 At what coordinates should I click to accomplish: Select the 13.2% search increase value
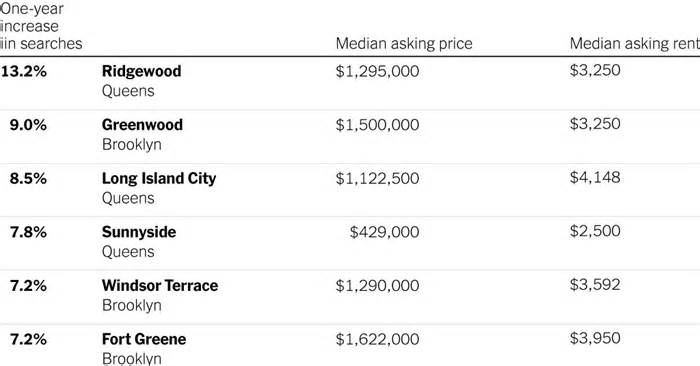click(24, 71)
